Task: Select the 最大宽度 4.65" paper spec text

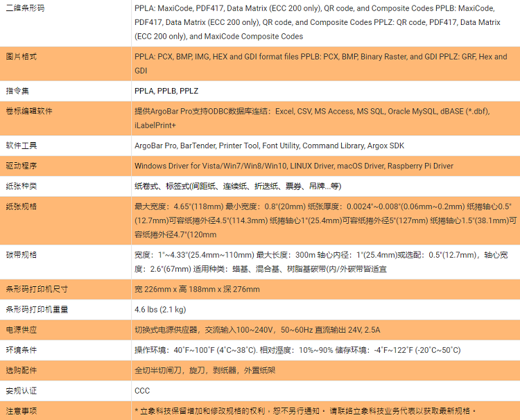Action: [x=326, y=220]
